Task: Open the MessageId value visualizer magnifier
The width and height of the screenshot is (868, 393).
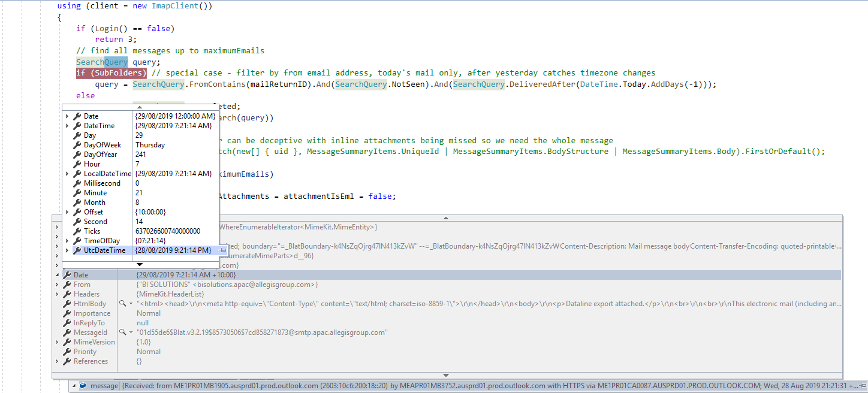Action: (122, 332)
